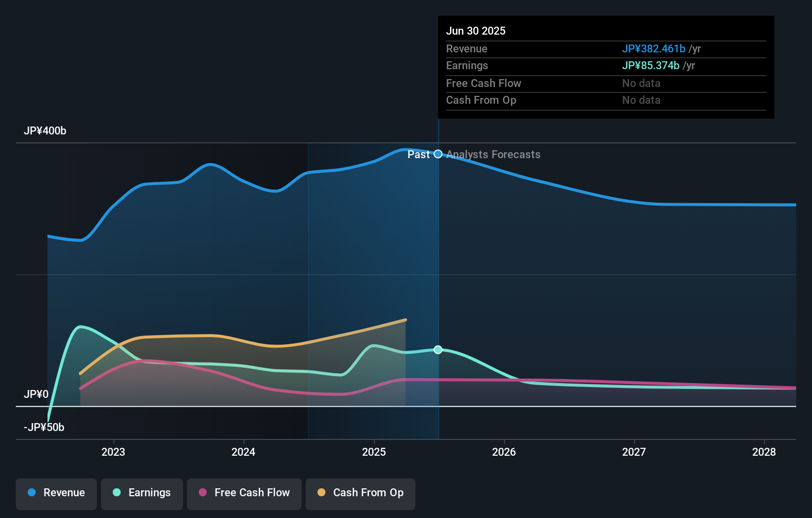
Task: Click the 2028 x-axis label
Action: (764, 452)
